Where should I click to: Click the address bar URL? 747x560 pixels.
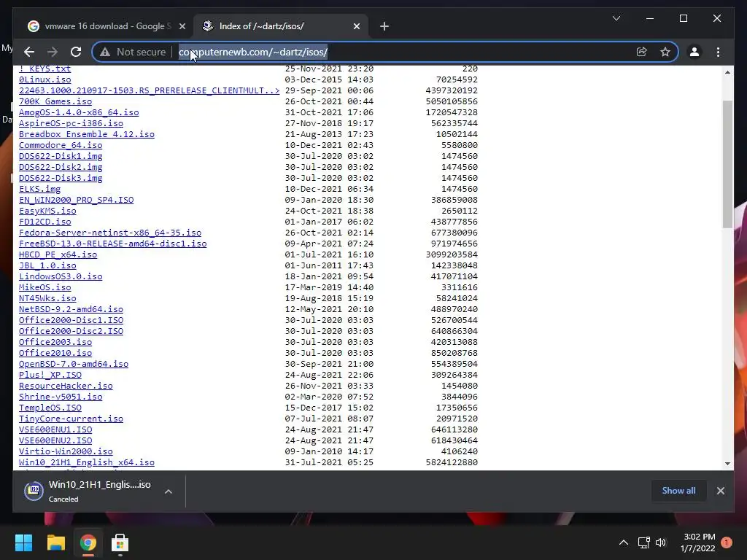[253, 52]
